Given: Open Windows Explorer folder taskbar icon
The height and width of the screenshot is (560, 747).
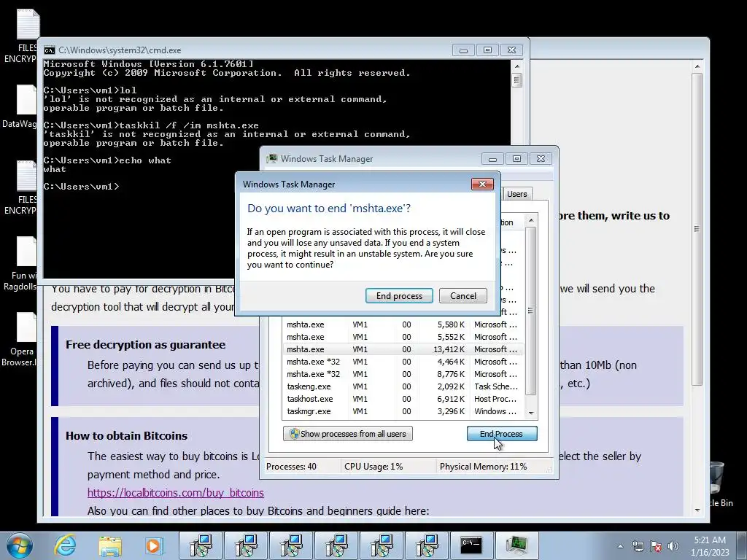Looking at the screenshot, I should [110, 545].
